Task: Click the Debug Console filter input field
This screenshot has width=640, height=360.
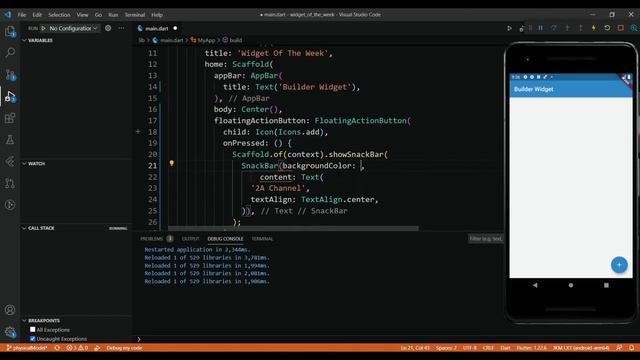Action: 485,239
